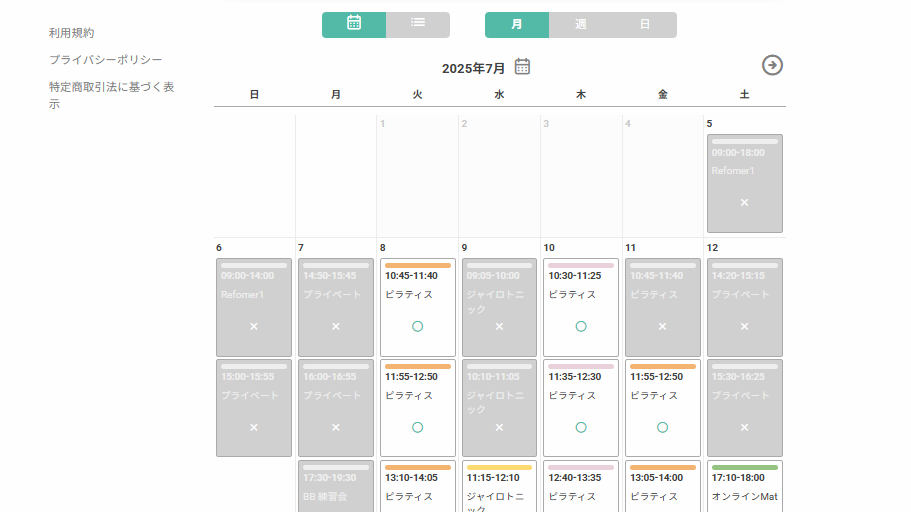
Task: Book July 10 ピラティス 10:30-11:25 class
Action: click(581, 307)
